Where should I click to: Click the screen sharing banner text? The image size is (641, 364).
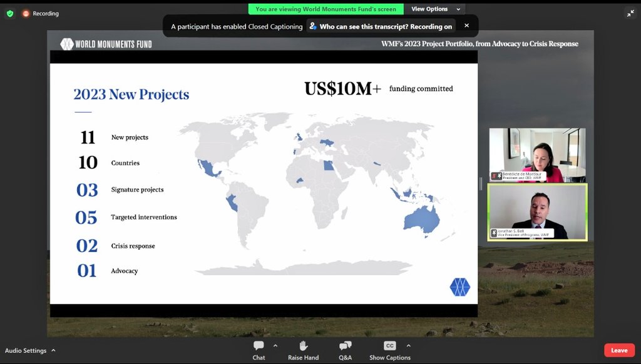[x=326, y=9]
